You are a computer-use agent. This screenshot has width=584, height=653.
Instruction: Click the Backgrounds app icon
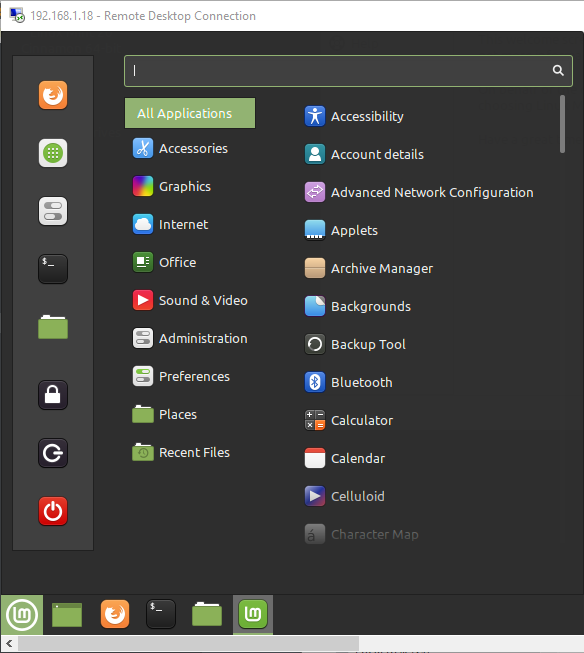point(315,307)
